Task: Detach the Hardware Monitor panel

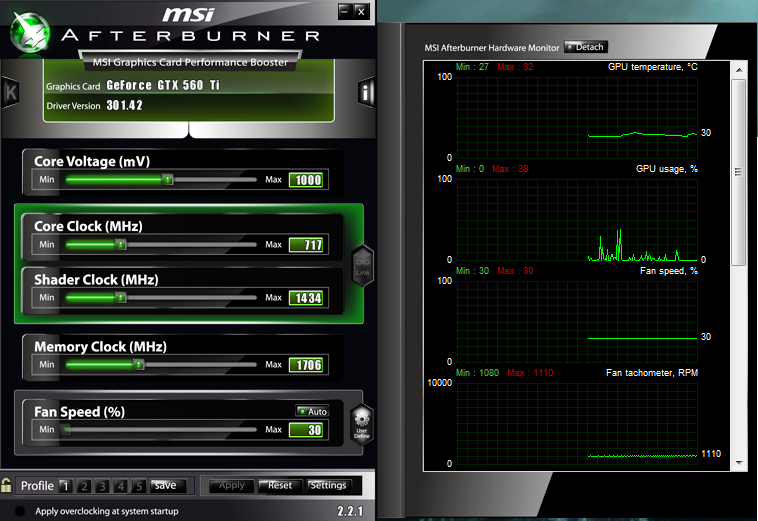Action: [x=586, y=47]
